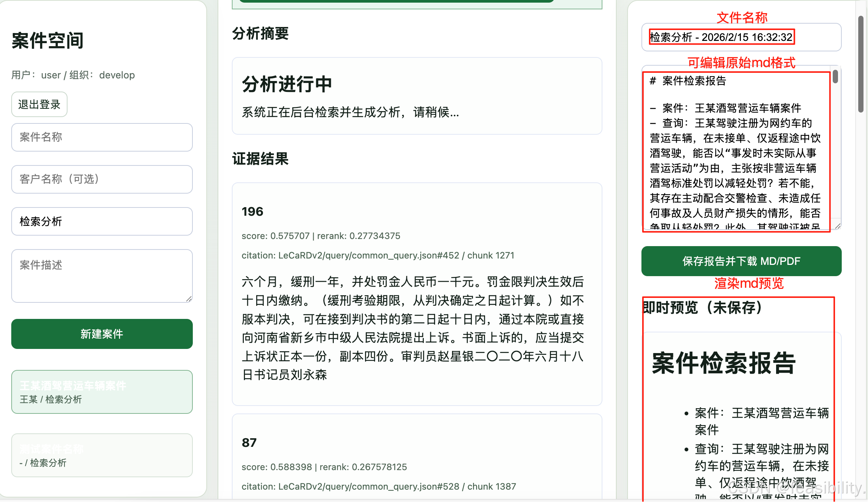Click into the 案件描述 textarea
Image resolution: width=868 pixels, height=502 pixels.
coord(102,276)
